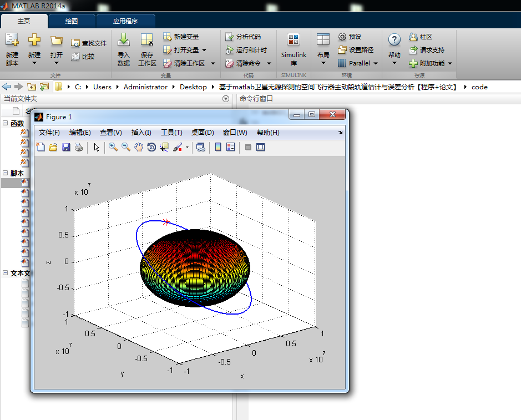This screenshot has width=521, height=420.
Task: Click New Variable (新建变量)
Action: [181, 37]
